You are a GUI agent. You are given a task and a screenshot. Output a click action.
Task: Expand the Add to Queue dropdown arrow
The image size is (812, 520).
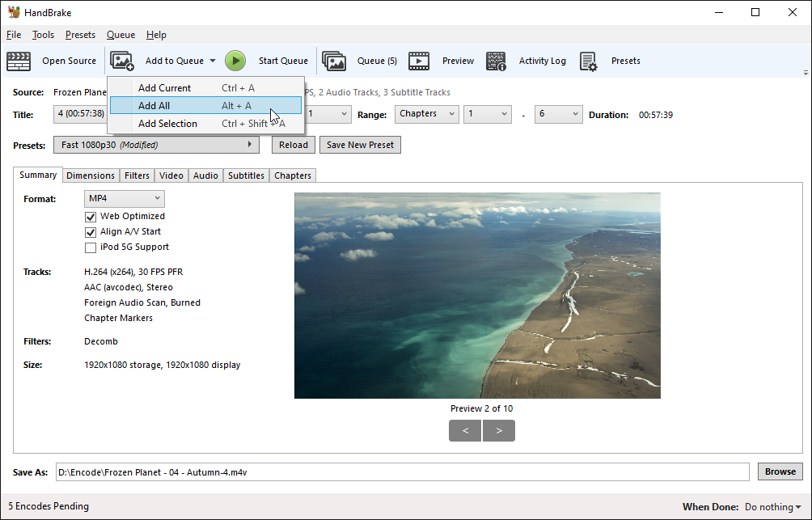tap(213, 61)
